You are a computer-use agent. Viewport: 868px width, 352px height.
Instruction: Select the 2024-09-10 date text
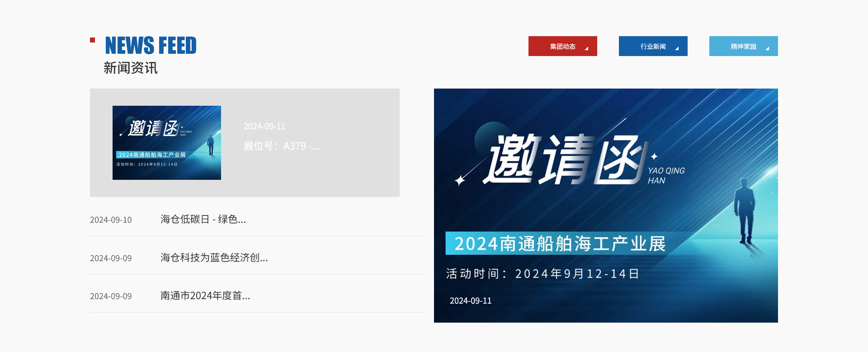[x=111, y=220]
